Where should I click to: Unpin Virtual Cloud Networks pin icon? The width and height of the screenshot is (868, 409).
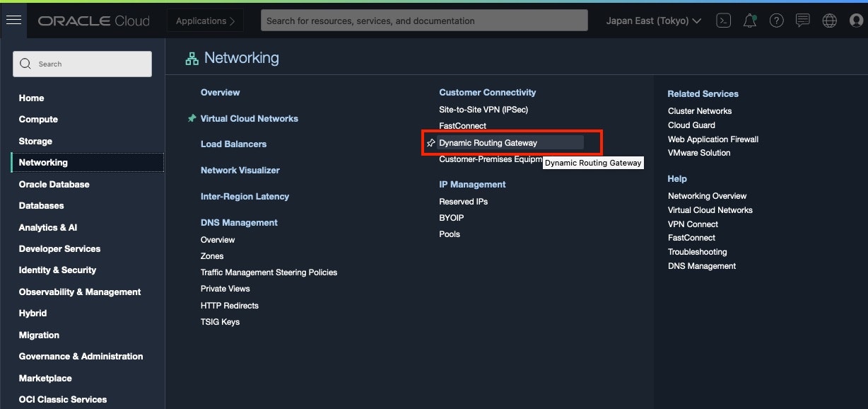point(192,118)
